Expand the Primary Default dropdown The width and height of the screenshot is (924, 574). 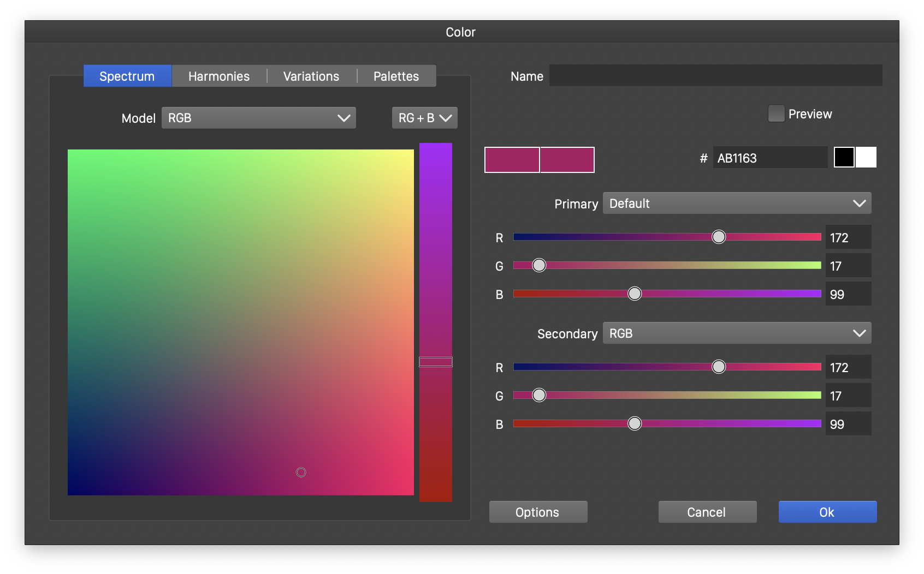(736, 203)
